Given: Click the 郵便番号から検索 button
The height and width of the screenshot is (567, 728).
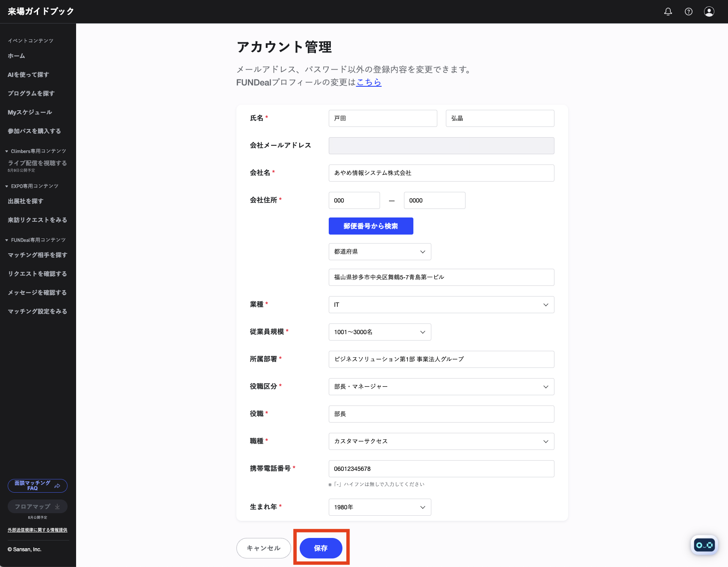Looking at the screenshot, I should 371,226.
